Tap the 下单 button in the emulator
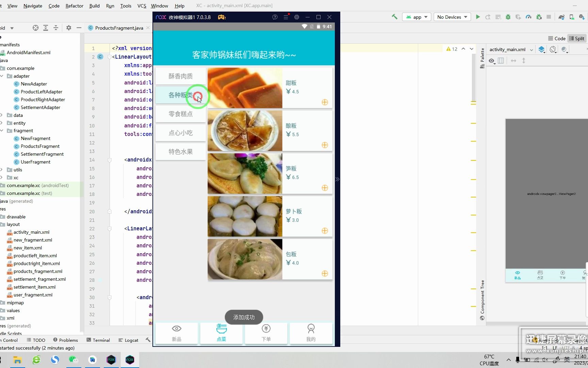Image resolution: width=588 pixels, height=368 pixels. pos(266,333)
